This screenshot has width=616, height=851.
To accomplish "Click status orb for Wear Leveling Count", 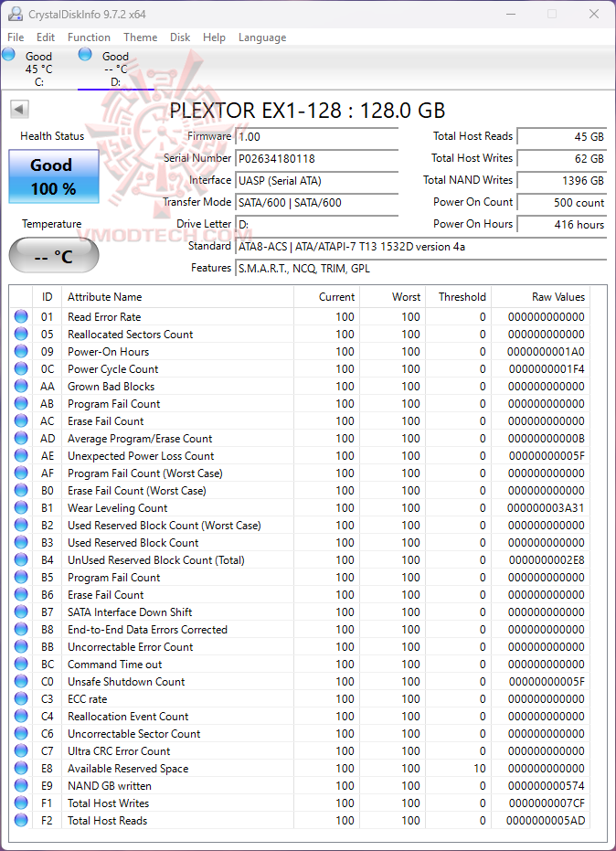I will [x=21, y=507].
